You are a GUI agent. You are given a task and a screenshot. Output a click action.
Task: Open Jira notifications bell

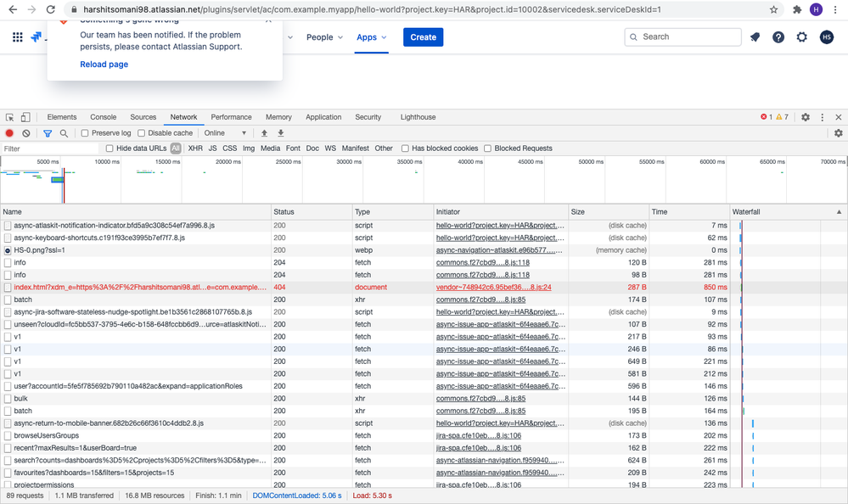click(x=755, y=37)
